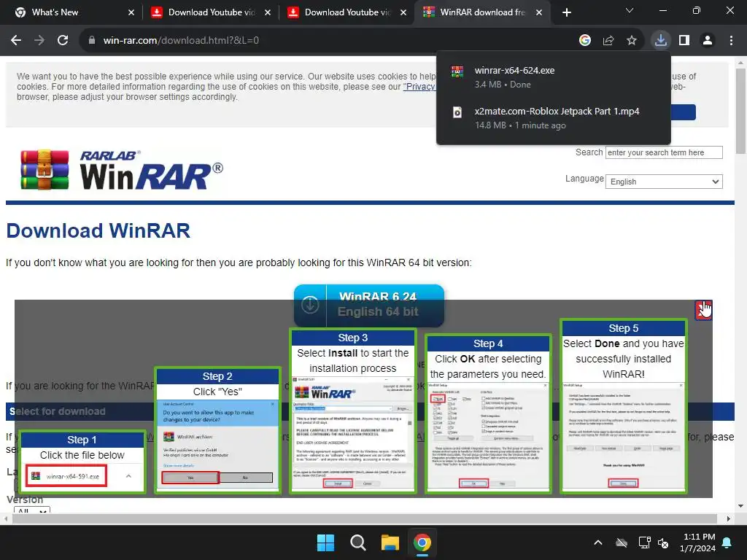This screenshot has width=747, height=560.
Task: Share this page via share icon
Action: tap(608, 41)
